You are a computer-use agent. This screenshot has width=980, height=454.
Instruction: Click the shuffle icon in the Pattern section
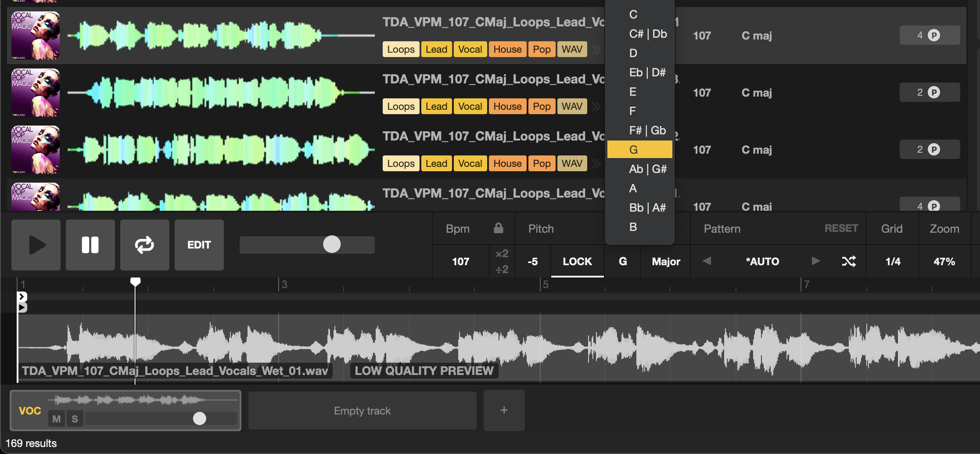click(850, 261)
